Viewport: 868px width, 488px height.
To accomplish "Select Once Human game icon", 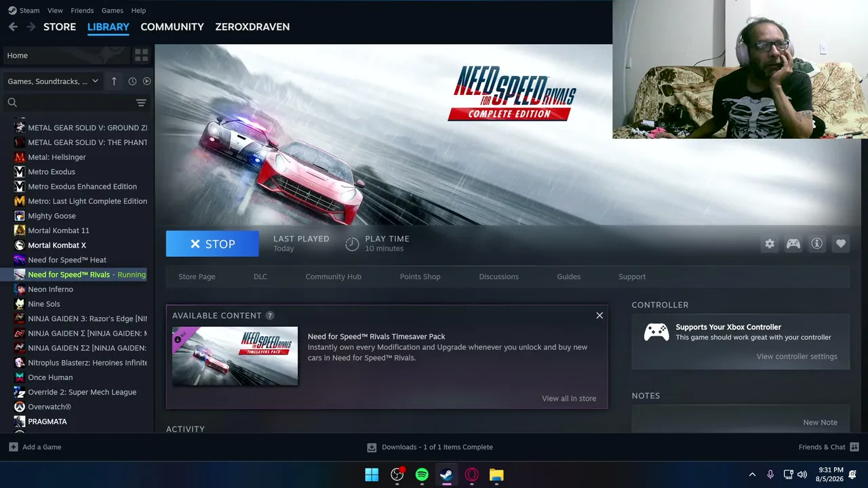I will [20, 378].
